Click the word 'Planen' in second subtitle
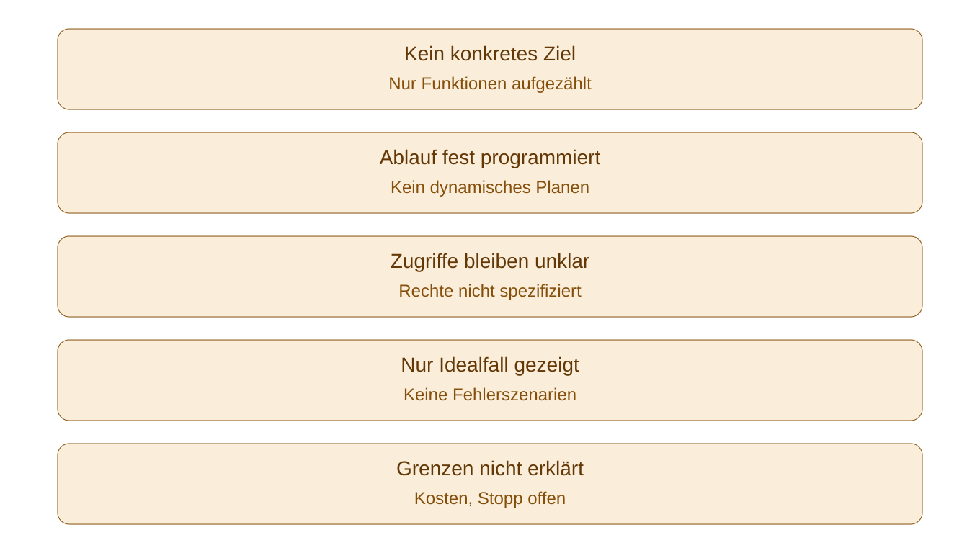Screen dimensions: 980x553 click(562, 187)
